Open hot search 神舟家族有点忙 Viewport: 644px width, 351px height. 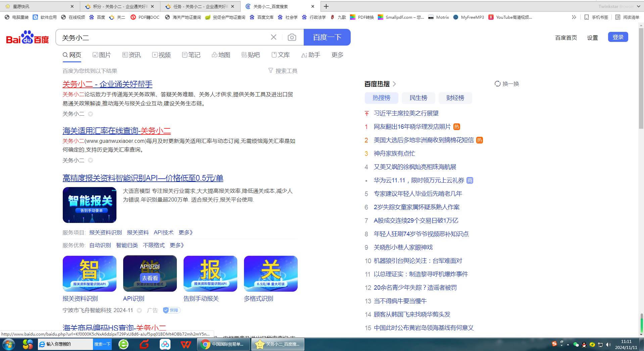(394, 154)
